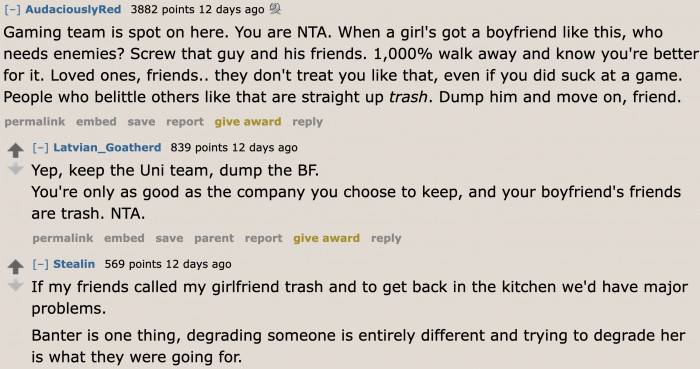Downvote Stealin's comment
Viewport: 700px width, 369px height.
tap(16, 285)
